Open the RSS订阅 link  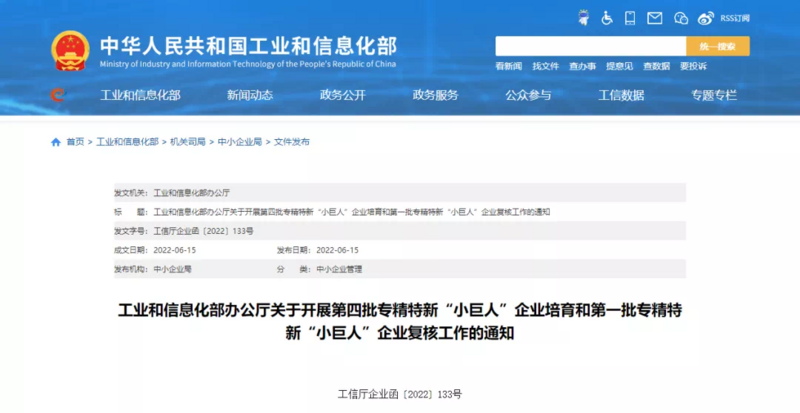[x=735, y=18]
